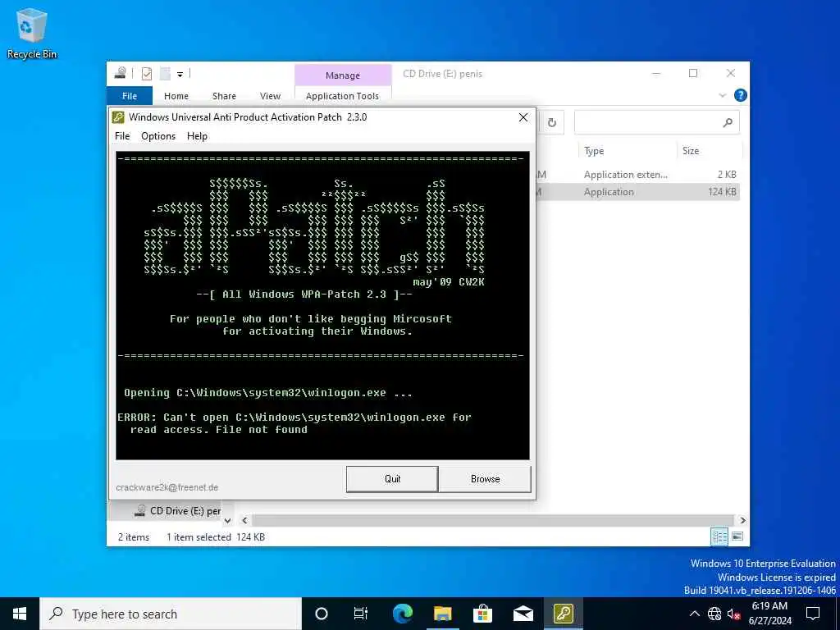Screen dimensions: 840x630
Task: Select CD Drive (E:) in navigation pane
Action: pos(177,511)
